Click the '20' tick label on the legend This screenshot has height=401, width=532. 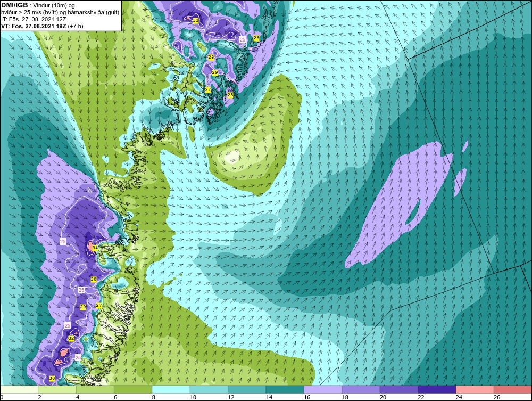(x=383, y=398)
